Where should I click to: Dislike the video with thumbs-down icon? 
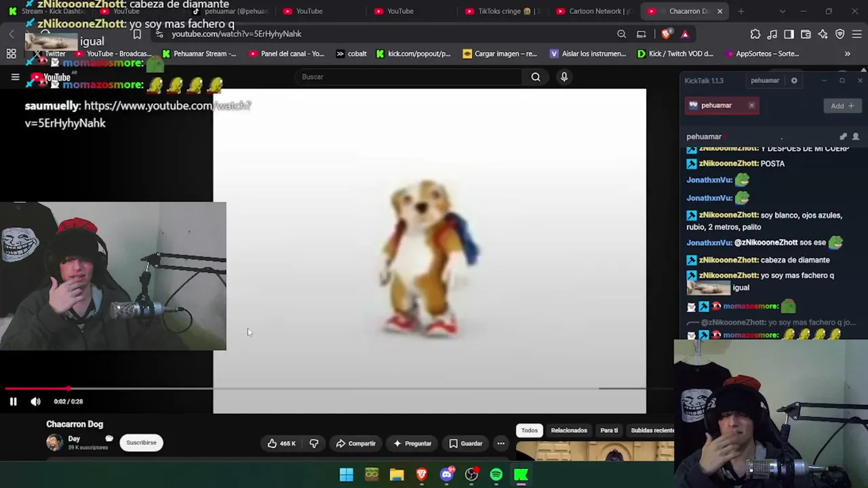[x=314, y=443]
